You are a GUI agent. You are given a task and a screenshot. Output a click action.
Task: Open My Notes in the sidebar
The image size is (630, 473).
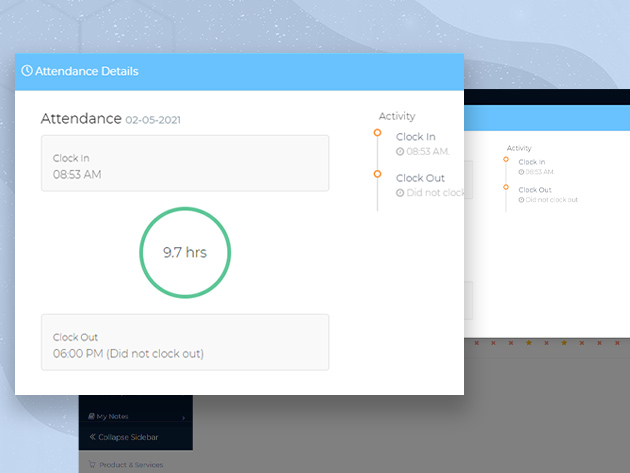(136, 416)
